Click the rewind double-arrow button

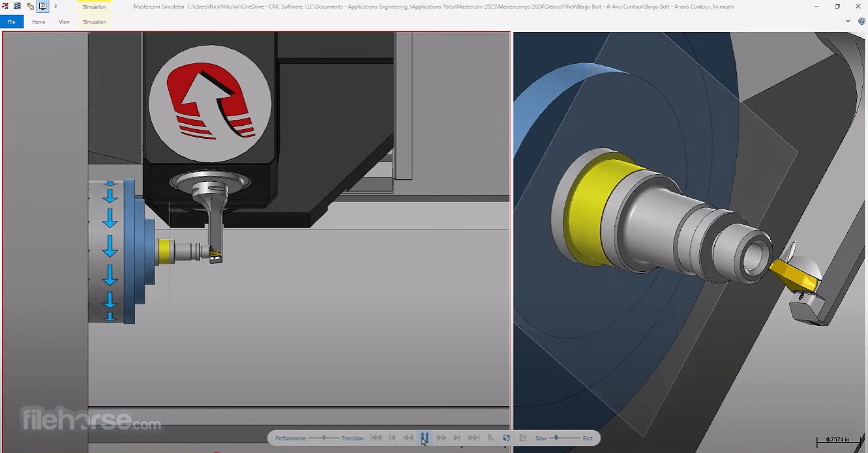(x=408, y=438)
